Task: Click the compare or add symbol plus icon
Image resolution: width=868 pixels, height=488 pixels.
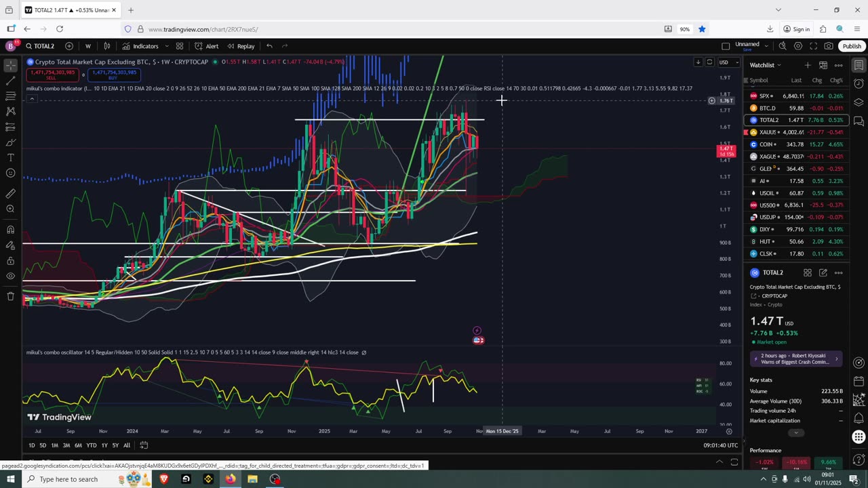Action: (69, 46)
